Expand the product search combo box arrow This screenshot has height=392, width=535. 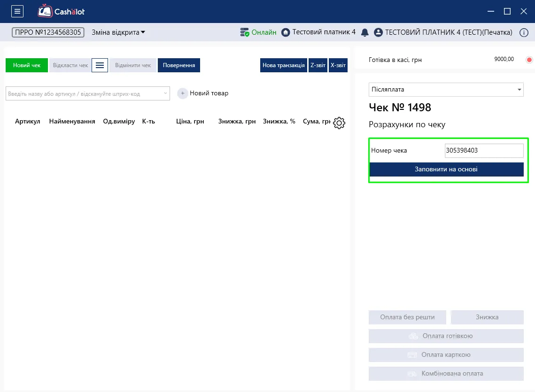[165, 93]
